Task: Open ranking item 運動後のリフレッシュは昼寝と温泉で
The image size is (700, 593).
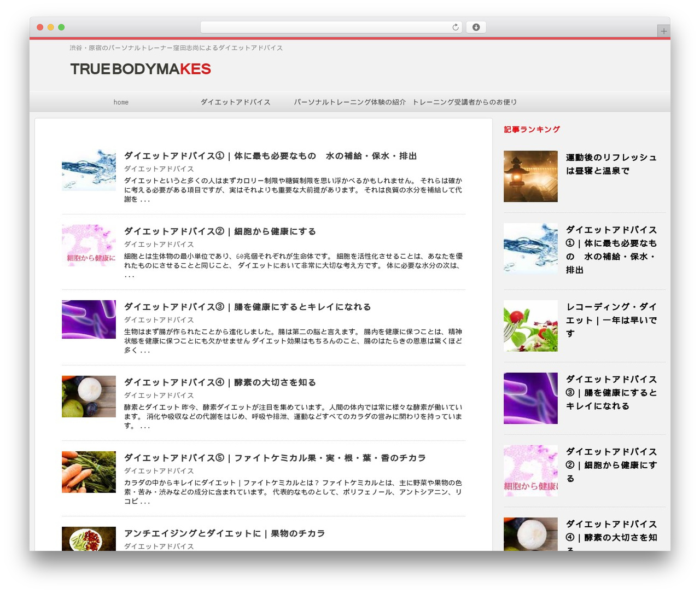Action: coord(611,164)
